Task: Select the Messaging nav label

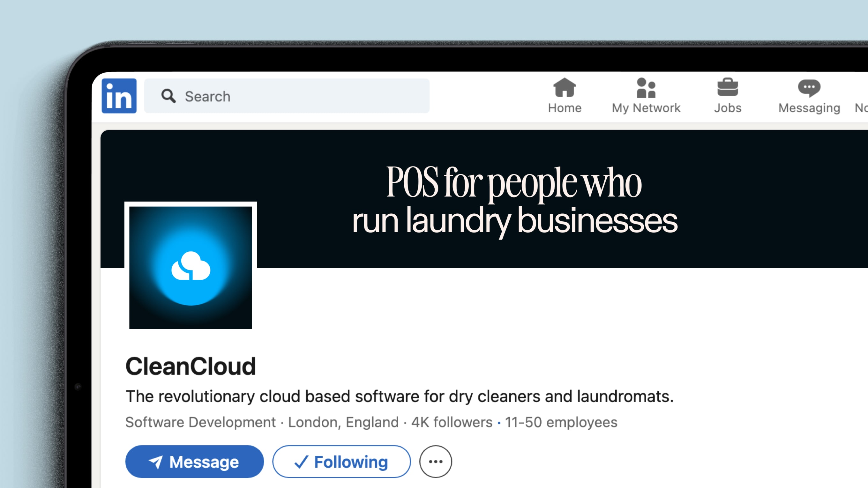Action: pos(809,108)
